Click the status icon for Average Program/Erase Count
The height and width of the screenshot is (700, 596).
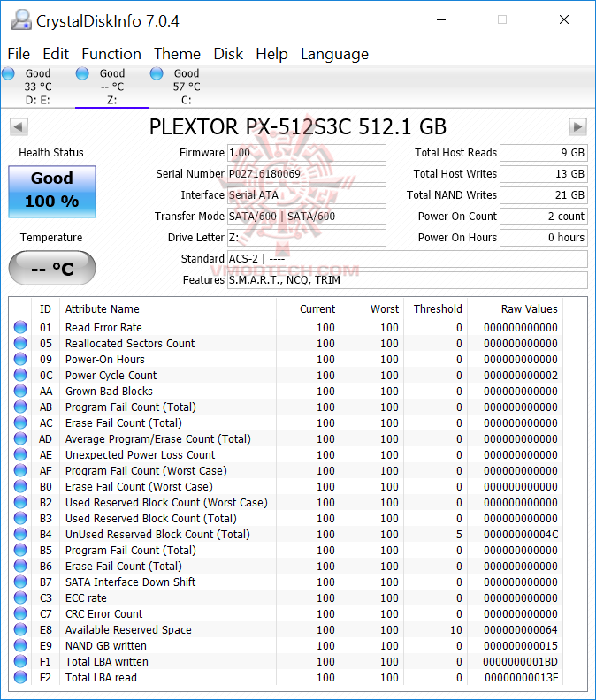20,439
